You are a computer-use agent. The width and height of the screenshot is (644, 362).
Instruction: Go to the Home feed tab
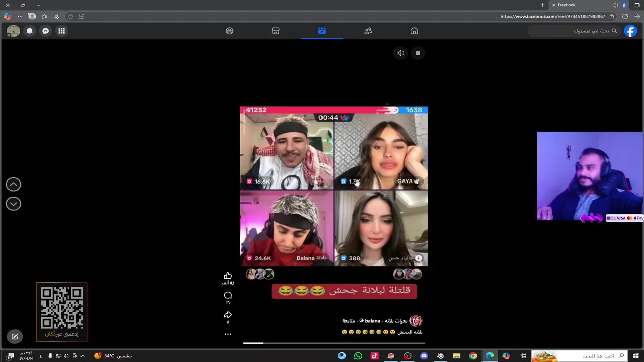414,31
